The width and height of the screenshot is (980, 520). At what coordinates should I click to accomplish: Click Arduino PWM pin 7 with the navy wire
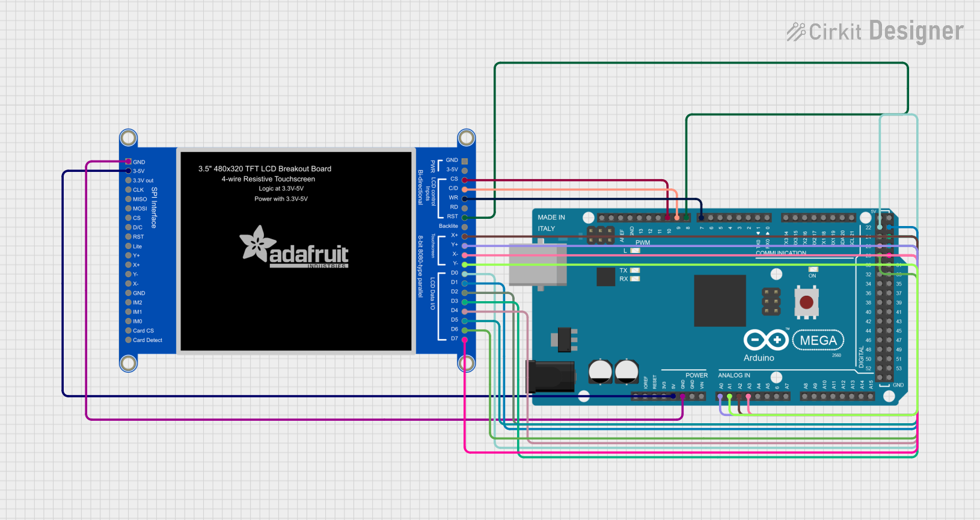click(x=701, y=218)
